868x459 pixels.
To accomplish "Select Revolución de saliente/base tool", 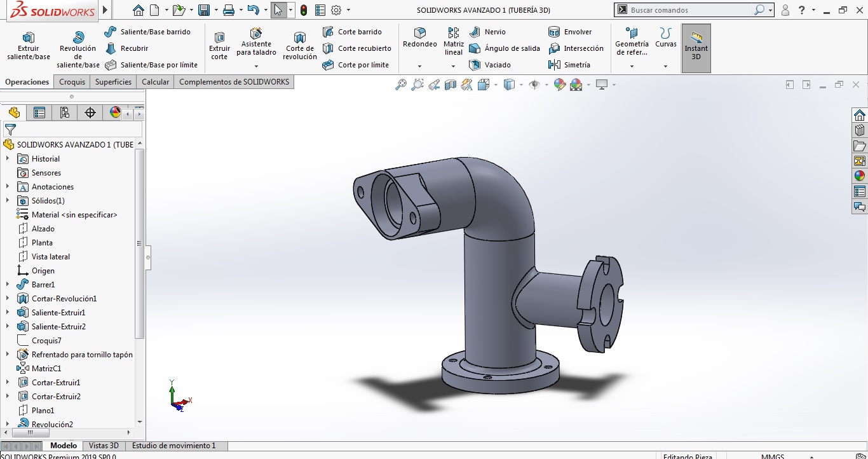I will point(78,50).
